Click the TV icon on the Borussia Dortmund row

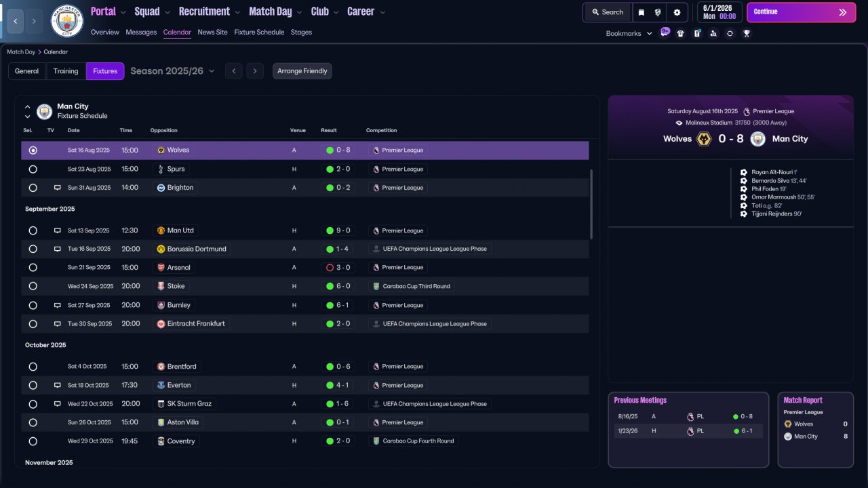click(58, 249)
